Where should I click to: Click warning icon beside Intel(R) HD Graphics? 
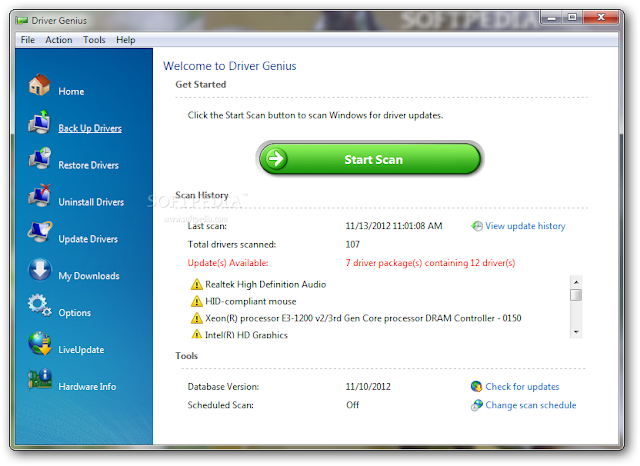coord(197,334)
